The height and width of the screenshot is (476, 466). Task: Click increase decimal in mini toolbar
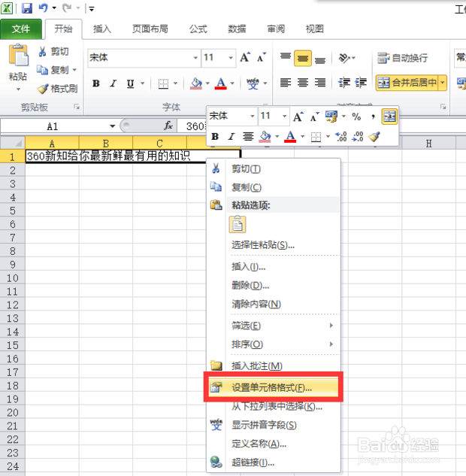pos(341,137)
